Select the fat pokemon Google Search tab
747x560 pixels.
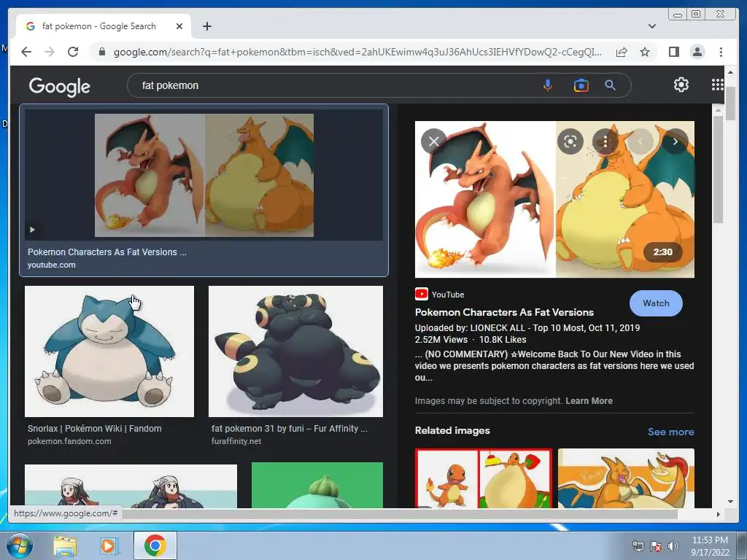click(104, 26)
